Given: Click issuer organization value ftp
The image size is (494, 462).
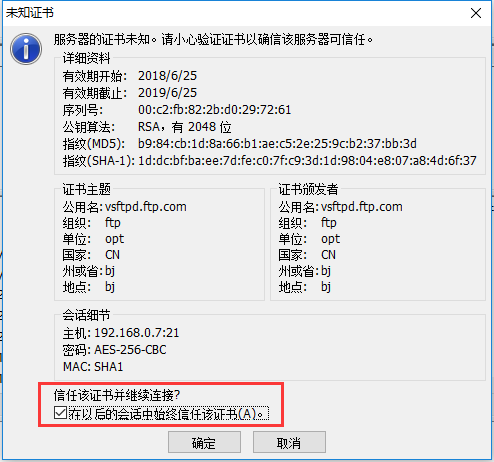Looking at the screenshot, I should pos(329,223).
